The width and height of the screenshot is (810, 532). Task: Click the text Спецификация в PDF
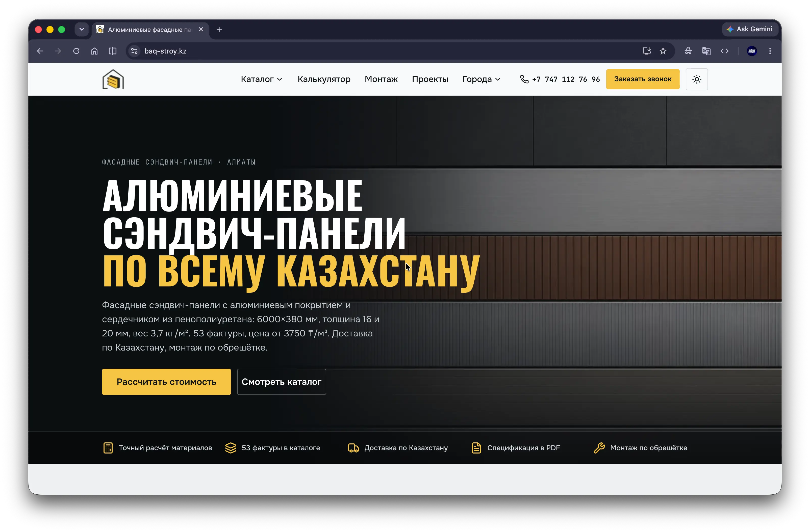[x=523, y=448]
